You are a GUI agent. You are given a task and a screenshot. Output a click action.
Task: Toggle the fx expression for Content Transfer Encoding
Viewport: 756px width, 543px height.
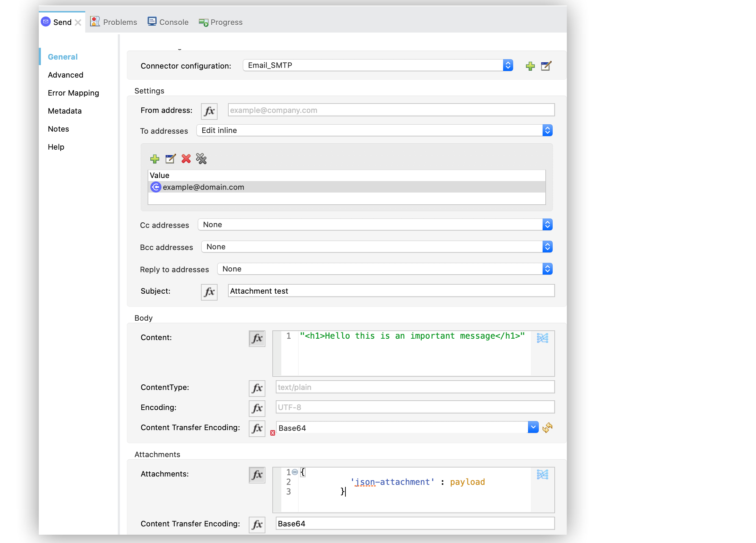click(x=256, y=427)
